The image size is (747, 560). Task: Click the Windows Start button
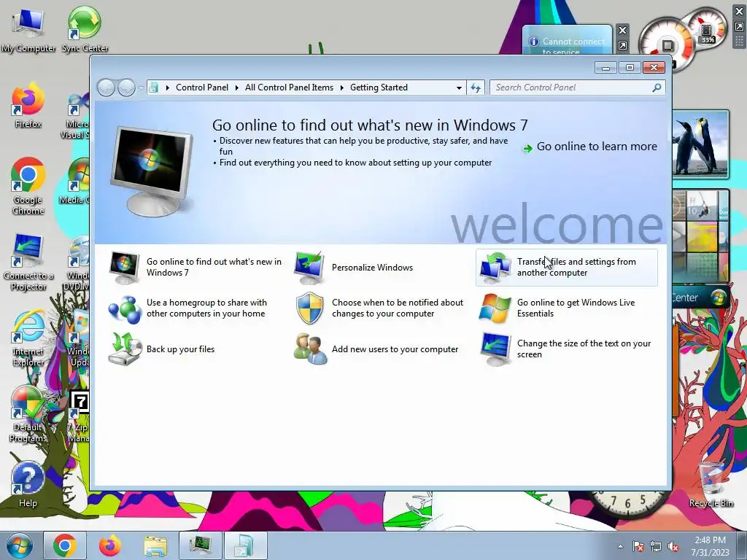pyautogui.click(x=20, y=545)
